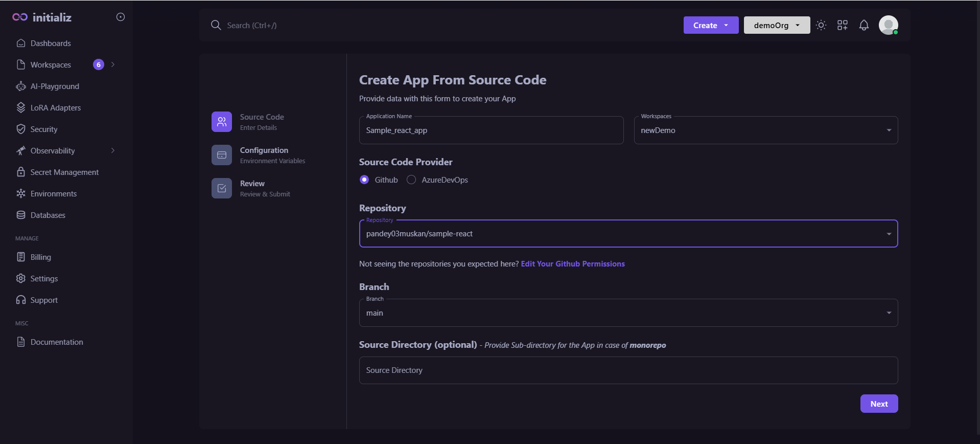Click the initializ infinity logo icon
Viewport: 980px width, 444px height.
(x=20, y=17)
